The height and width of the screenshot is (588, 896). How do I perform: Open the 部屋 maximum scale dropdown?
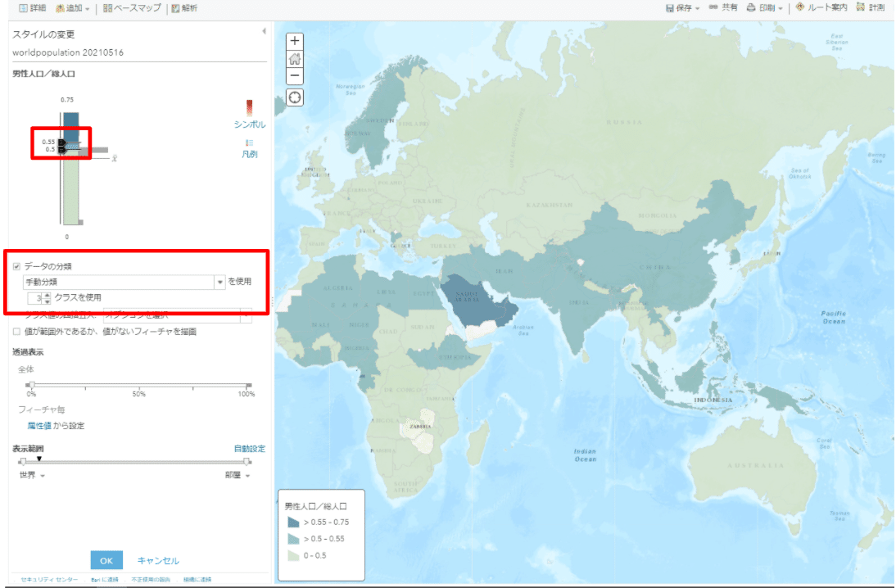point(238,476)
